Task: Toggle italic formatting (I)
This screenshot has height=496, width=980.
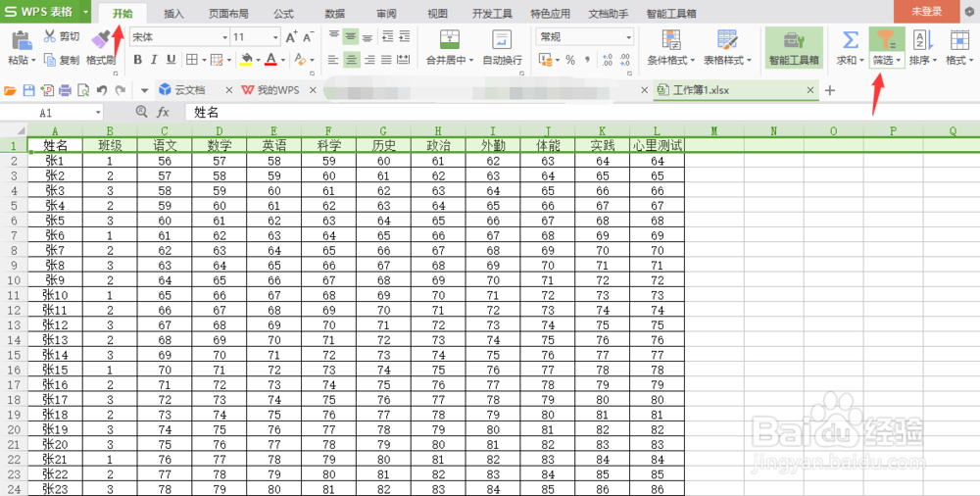Action: (155, 60)
